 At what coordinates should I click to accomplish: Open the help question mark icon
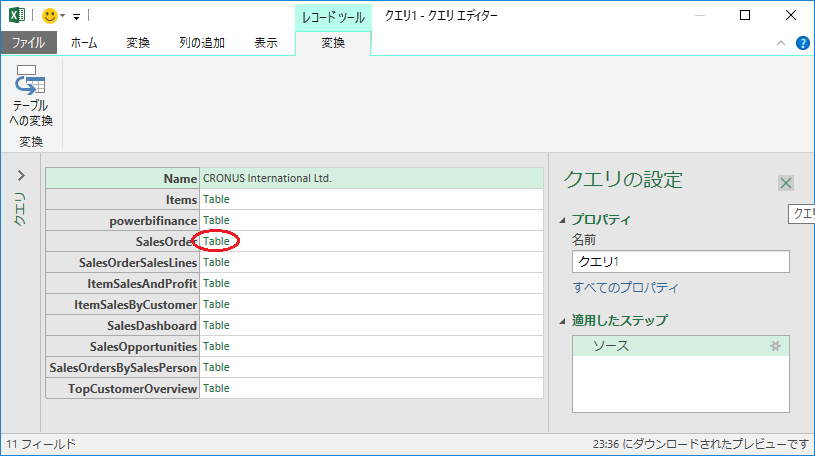802,43
